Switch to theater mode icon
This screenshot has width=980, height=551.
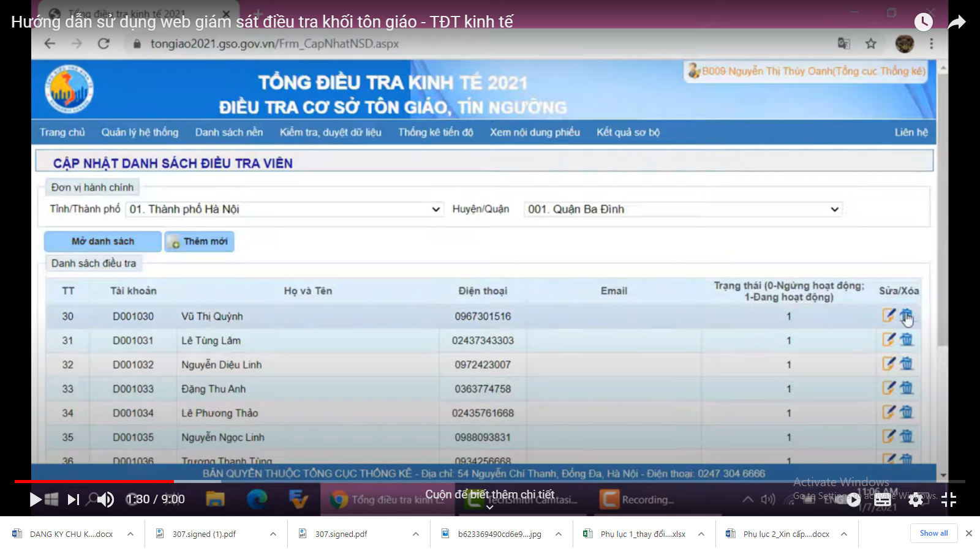click(883, 500)
